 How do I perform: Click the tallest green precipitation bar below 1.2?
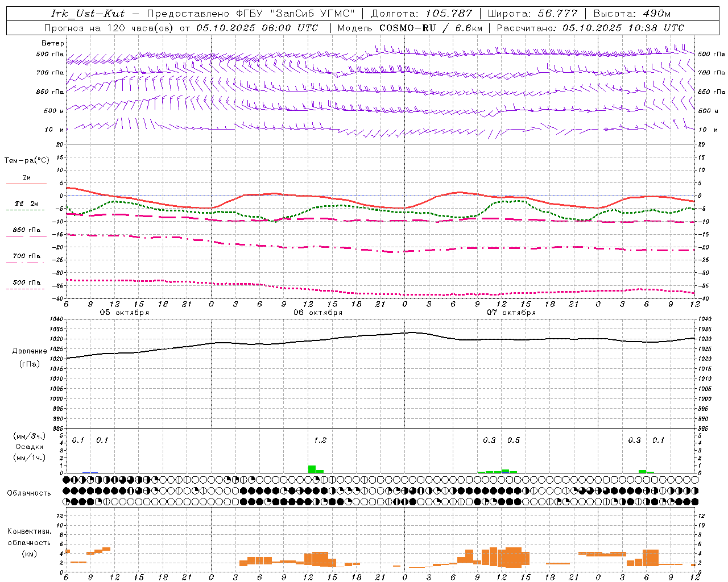tap(312, 469)
